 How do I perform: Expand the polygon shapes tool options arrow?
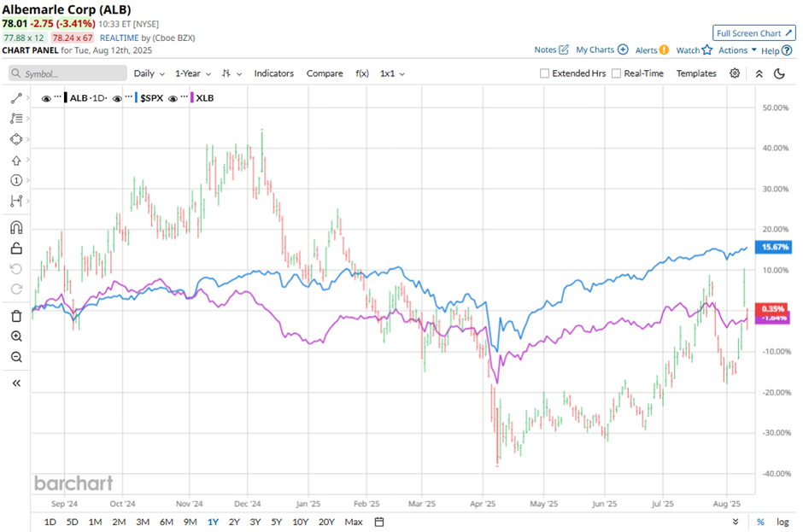click(x=27, y=139)
